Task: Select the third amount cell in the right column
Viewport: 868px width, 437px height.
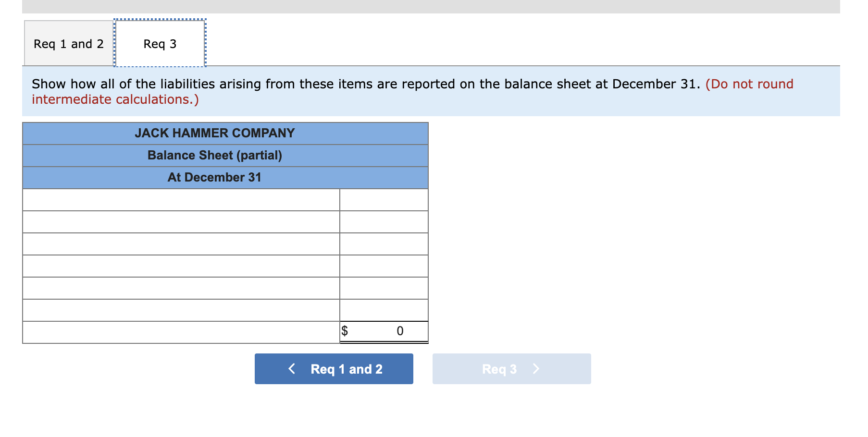Action: point(384,243)
